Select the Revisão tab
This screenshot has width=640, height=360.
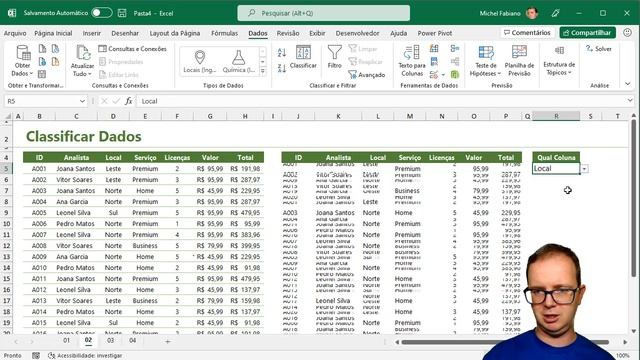(288, 33)
